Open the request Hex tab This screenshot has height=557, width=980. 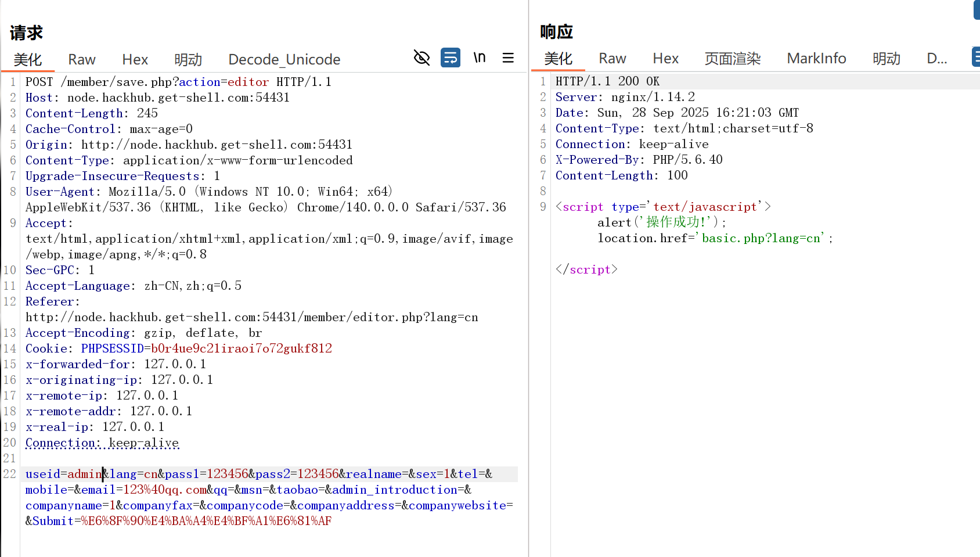click(x=135, y=59)
